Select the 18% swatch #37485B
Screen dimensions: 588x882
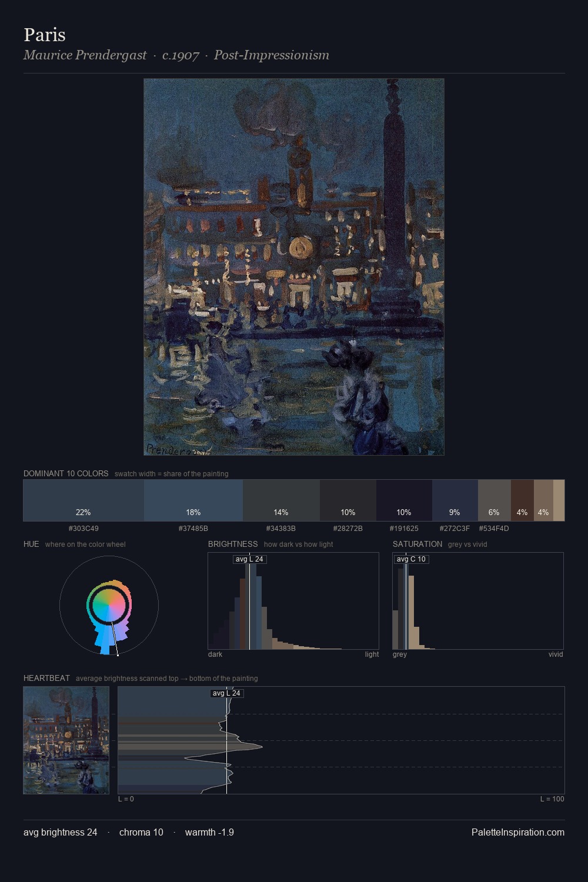point(193,500)
